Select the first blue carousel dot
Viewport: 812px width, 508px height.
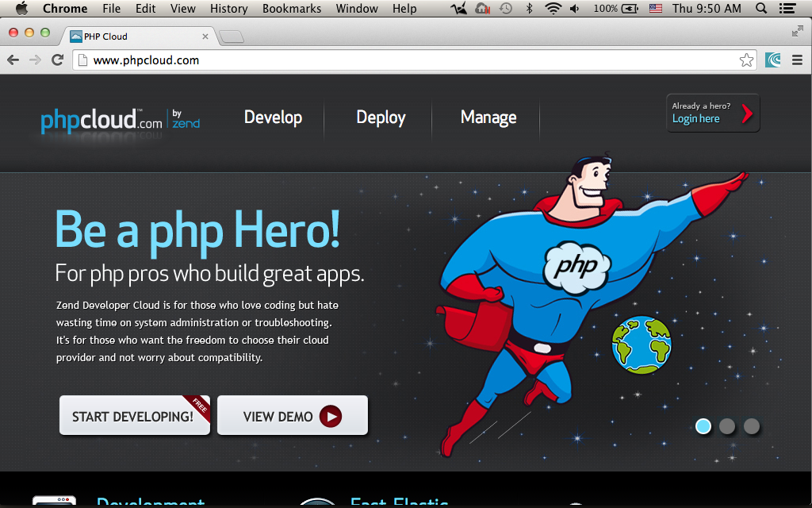coord(703,426)
